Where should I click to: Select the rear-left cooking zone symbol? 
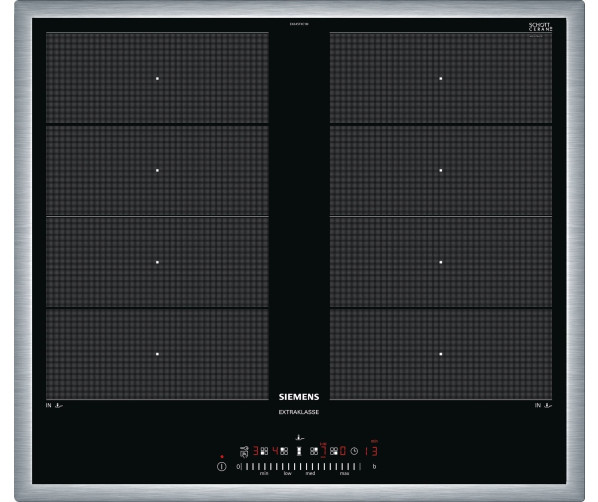284,451
